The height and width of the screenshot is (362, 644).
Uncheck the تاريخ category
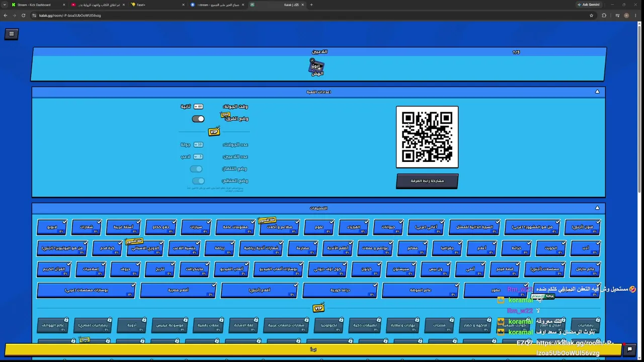click(160, 269)
